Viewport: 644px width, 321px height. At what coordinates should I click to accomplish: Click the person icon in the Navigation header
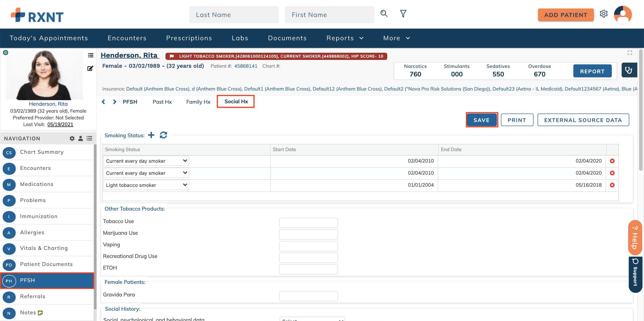pyautogui.click(x=80, y=138)
